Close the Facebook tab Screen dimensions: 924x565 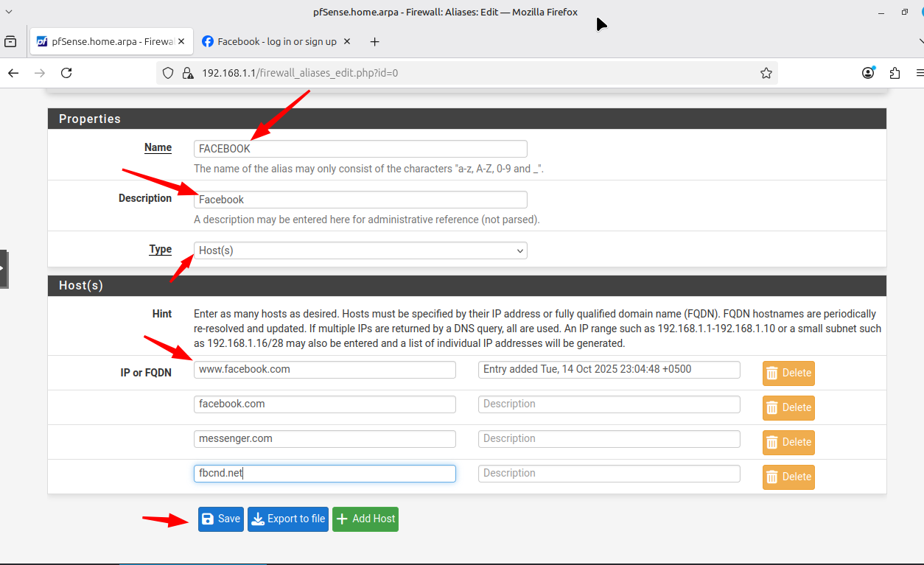[347, 42]
